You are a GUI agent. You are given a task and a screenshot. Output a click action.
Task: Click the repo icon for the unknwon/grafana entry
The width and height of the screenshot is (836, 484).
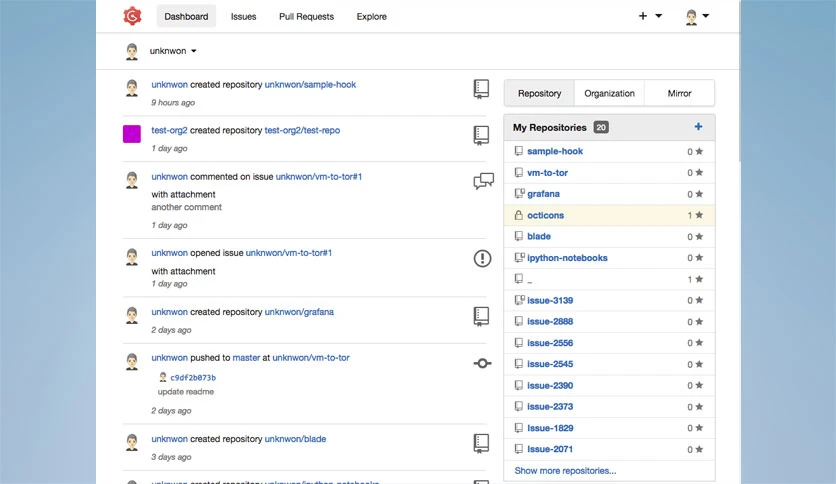pos(481,317)
